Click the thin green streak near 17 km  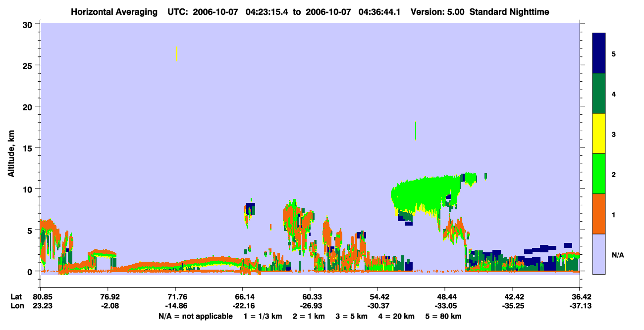tap(415, 131)
